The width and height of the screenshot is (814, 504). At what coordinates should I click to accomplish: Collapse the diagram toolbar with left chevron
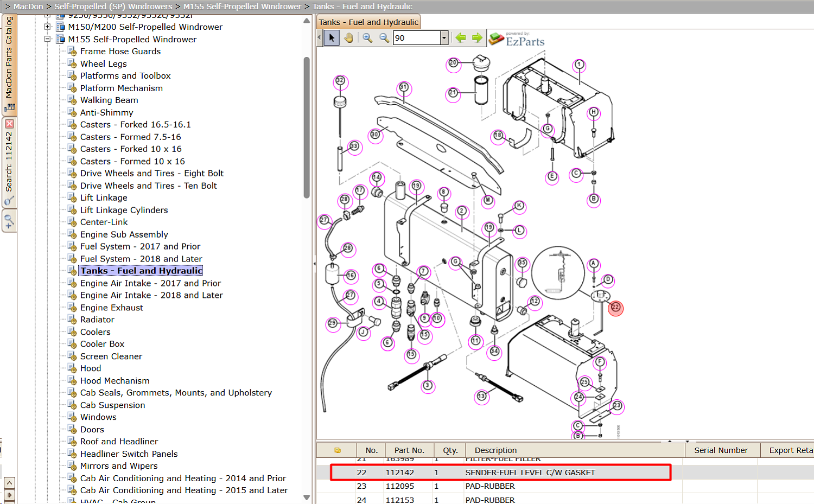[x=319, y=37]
